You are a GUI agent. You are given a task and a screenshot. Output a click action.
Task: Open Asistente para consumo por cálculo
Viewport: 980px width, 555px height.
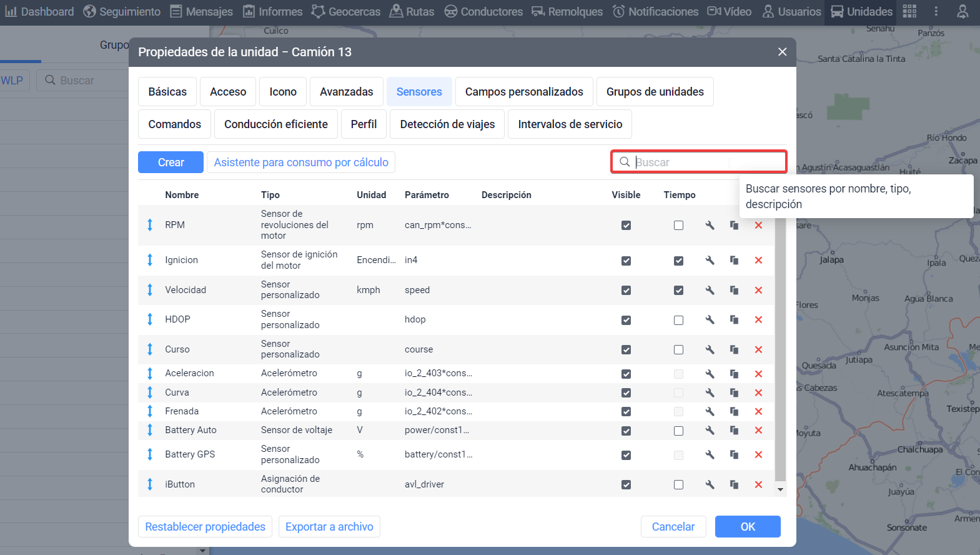click(x=301, y=162)
